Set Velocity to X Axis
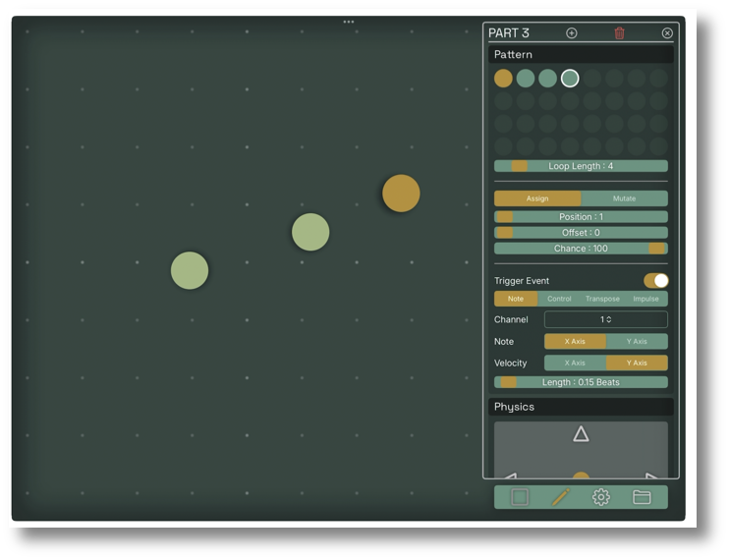This screenshot has height=560, width=729. tap(575, 363)
